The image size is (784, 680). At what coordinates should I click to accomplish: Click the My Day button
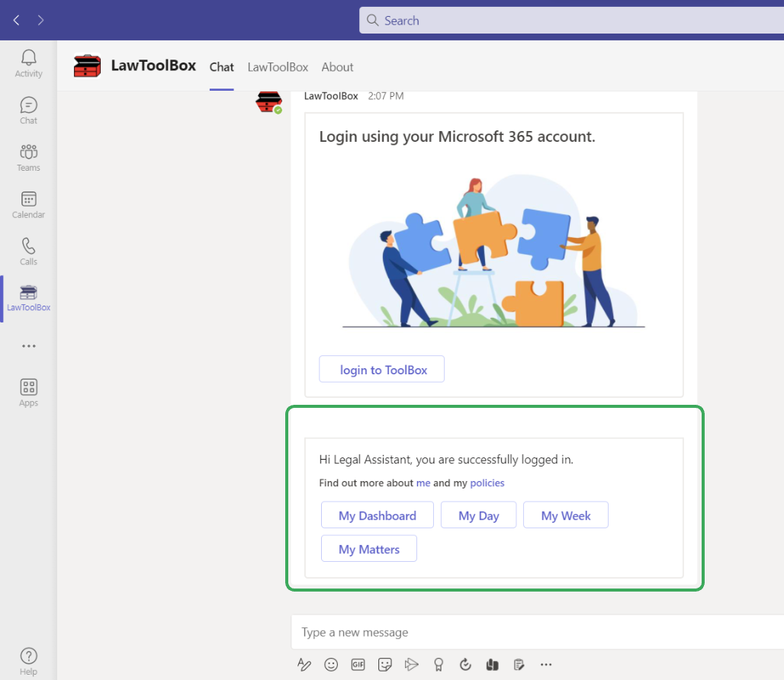tap(478, 515)
